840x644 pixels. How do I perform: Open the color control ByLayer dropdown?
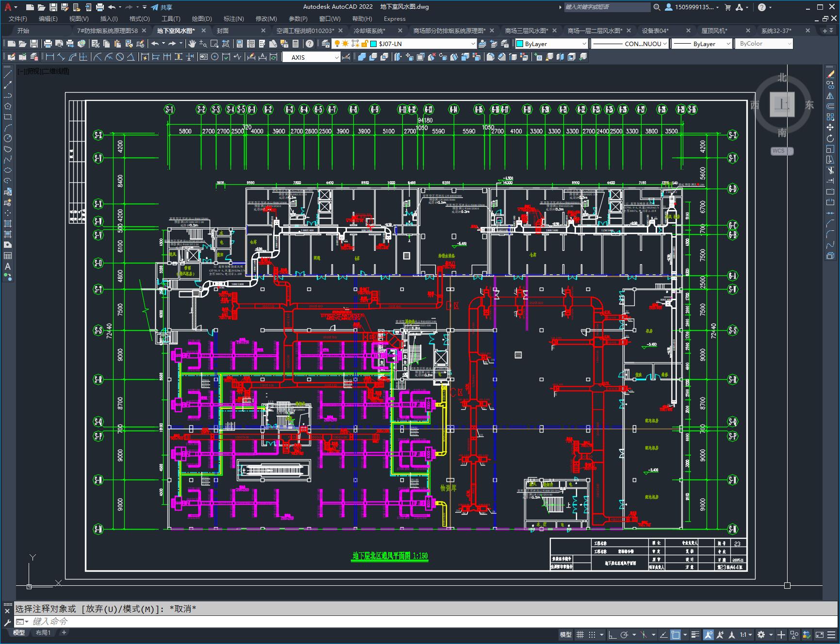pyautogui.click(x=551, y=44)
